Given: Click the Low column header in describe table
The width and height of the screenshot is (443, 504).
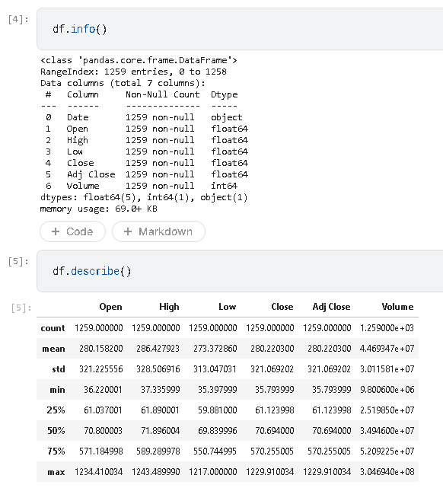Looking at the screenshot, I should click(x=227, y=307).
